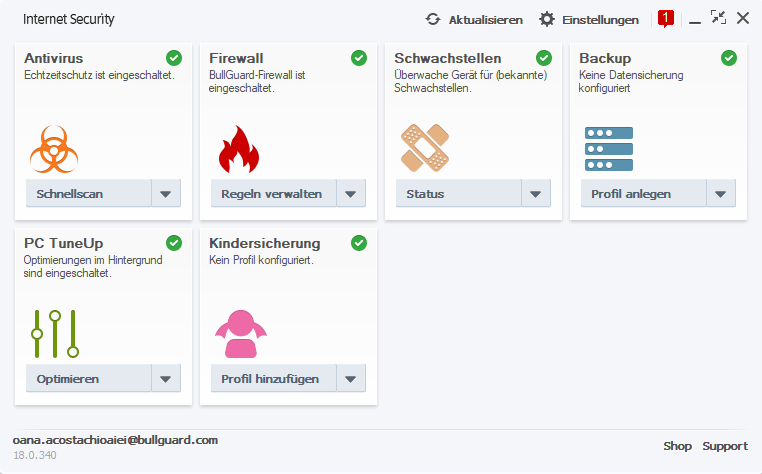The image size is (762, 474).
Task: Expand the Regeln verwalten dropdown arrow
Action: 351,194
